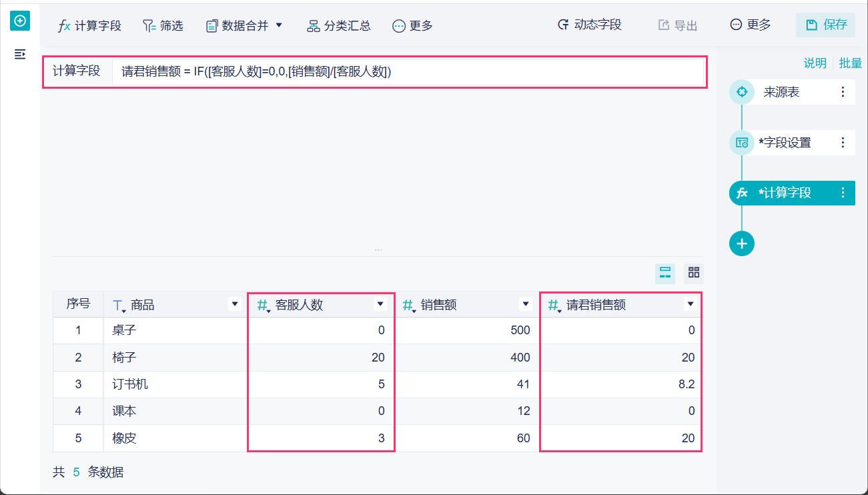Image resolution: width=868 pixels, height=495 pixels.
Task: Open the 分类汇总 tool
Action: coord(339,26)
